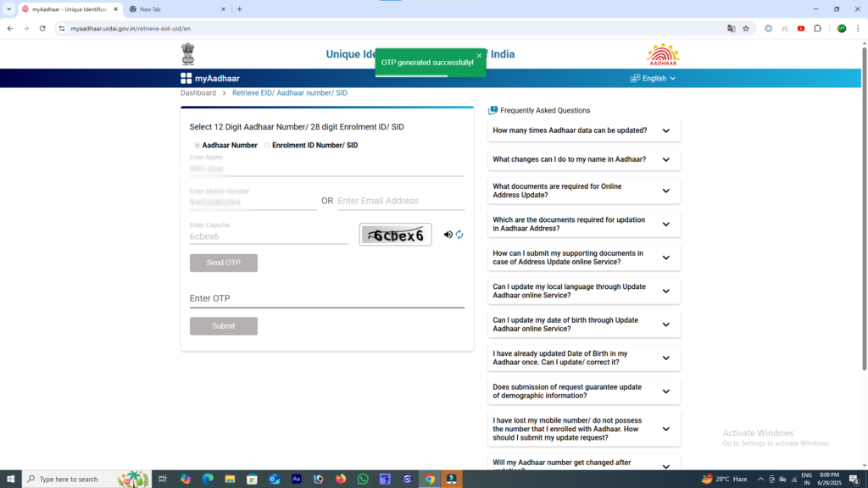
Task: Open File Explorer from the taskbar
Action: point(230,480)
